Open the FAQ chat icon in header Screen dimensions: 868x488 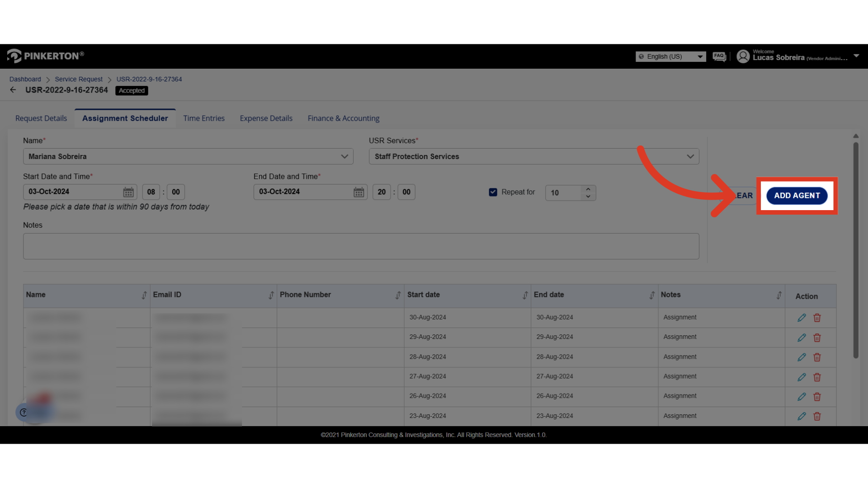click(x=719, y=56)
